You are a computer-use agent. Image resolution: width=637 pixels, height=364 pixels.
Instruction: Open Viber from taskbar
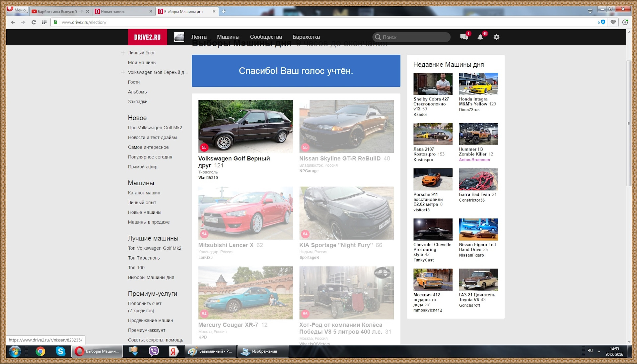[x=154, y=351]
